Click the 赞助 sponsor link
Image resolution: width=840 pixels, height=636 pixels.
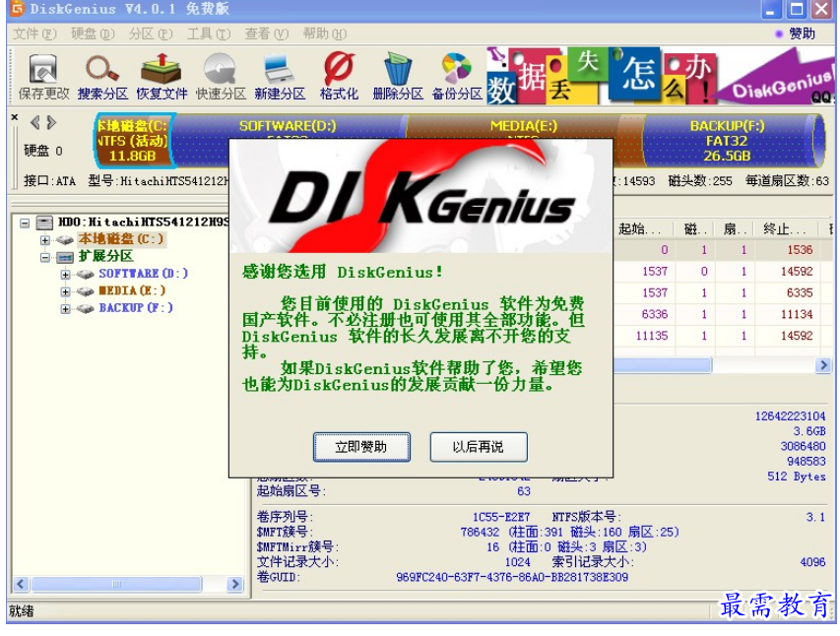click(802, 33)
